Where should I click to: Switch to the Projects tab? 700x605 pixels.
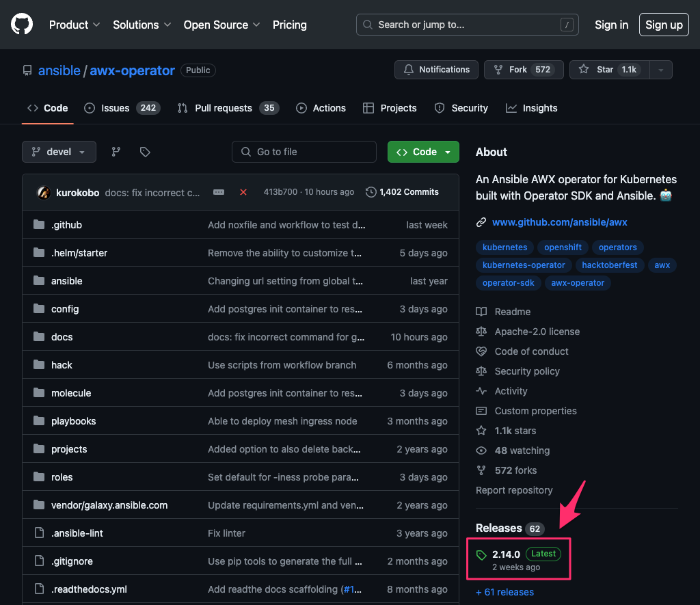click(390, 108)
